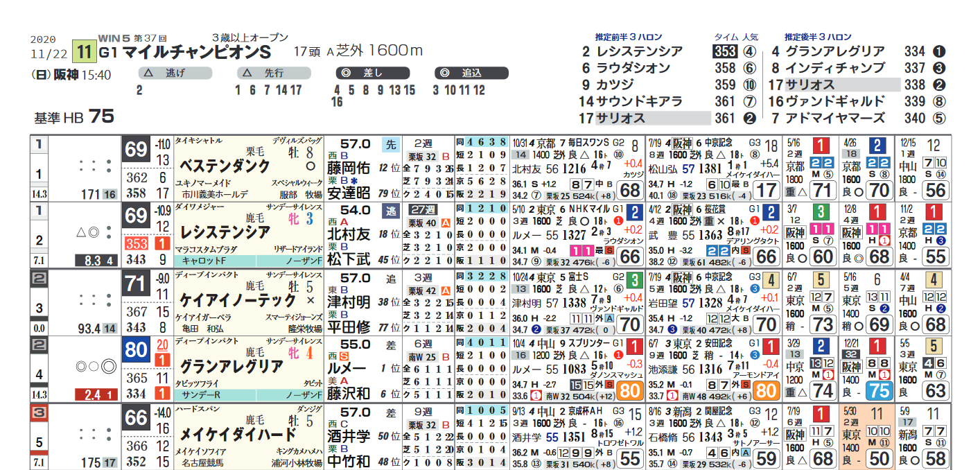The height and width of the screenshot is (470, 980).
Task: Click the 71 HB rating badge
Action: 137,283
